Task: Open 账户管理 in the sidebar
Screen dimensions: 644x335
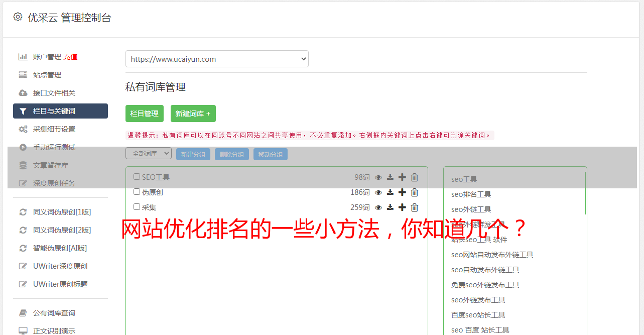Action: tap(47, 57)
